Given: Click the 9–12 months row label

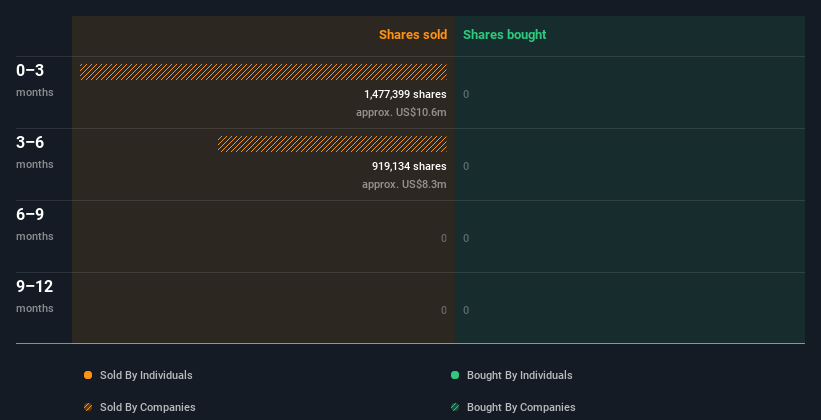Looking at the screenshot, I should click(35, 296).
